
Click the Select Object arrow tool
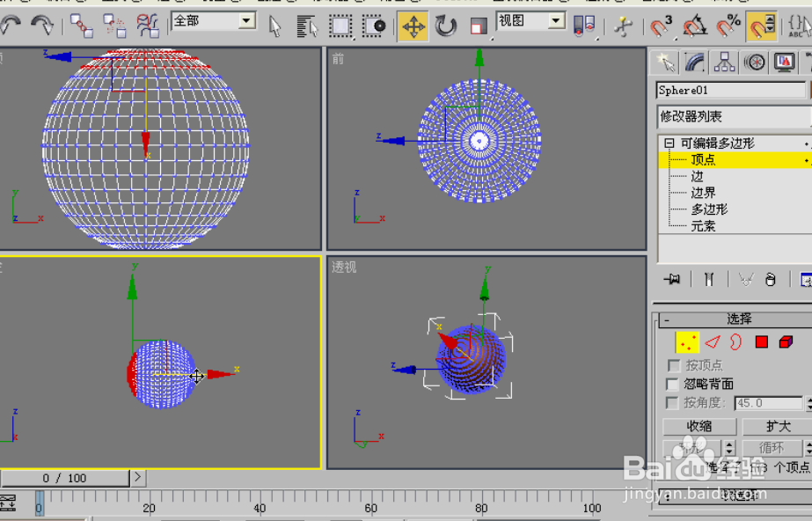275,25
